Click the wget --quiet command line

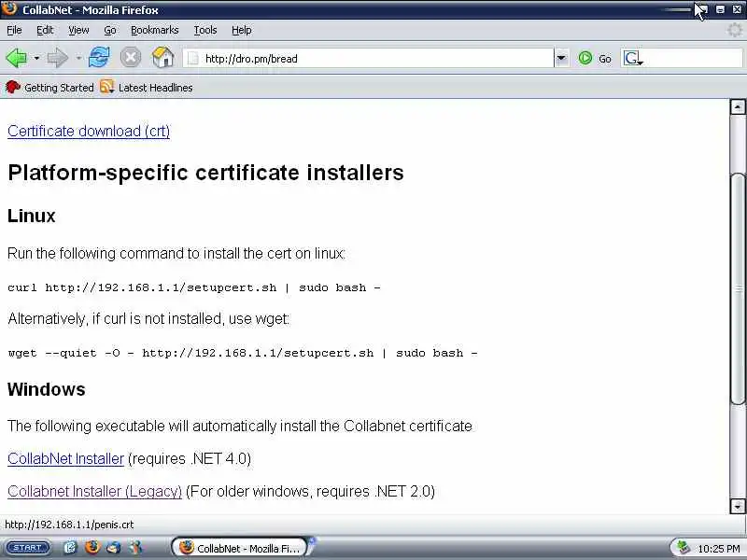(x=243, y=353)
